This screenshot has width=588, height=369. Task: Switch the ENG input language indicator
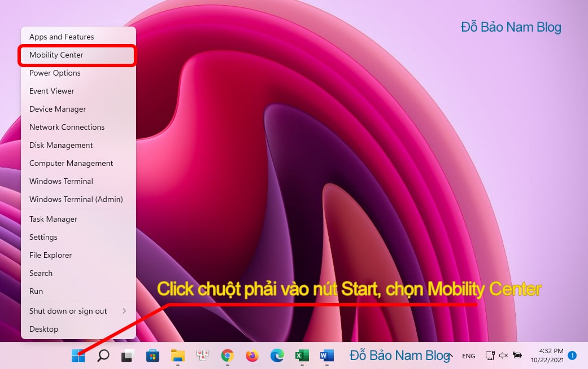[x=469, y=356]
